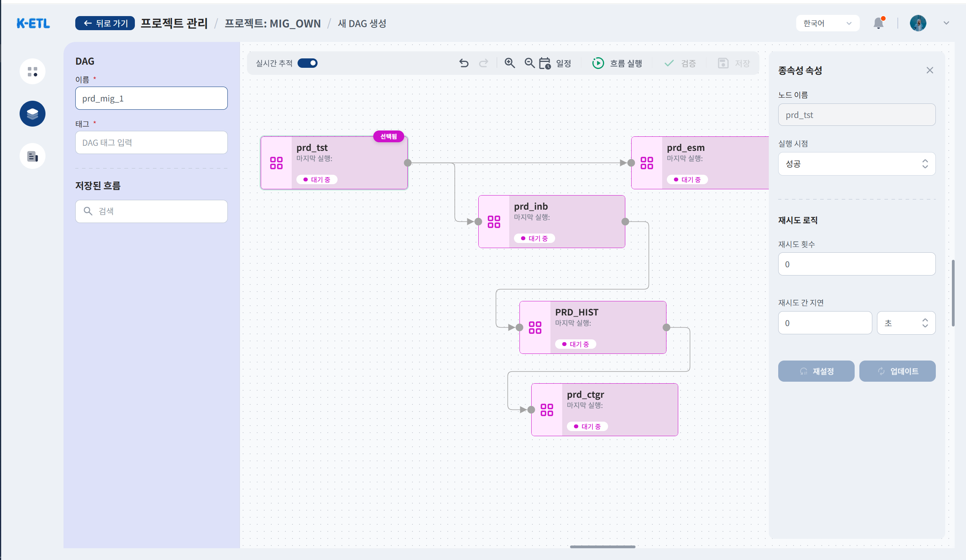Image resolution: width=966 pixels, height=560 pixels.
Task: Click the 재시도 로직 heading
Action: tap(798, 220)
